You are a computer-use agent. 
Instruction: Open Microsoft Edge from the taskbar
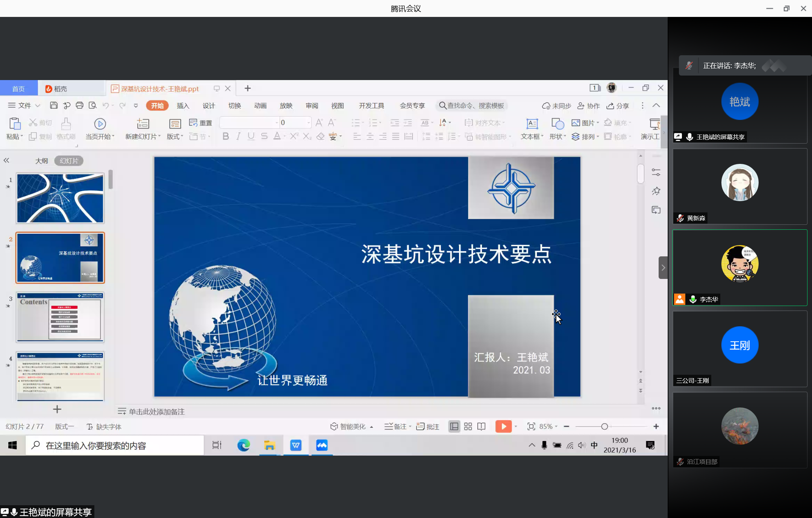[244, 445]
